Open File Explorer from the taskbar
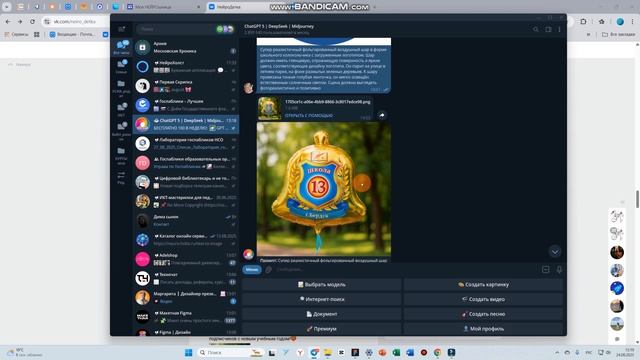The width and height of the screenshot is (640, 360). coord(328,353)
